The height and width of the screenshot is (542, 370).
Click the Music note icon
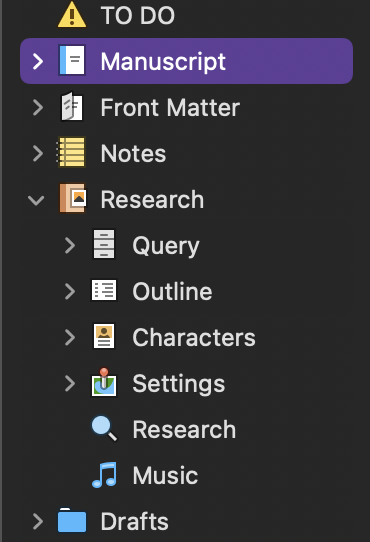(104, 475)
